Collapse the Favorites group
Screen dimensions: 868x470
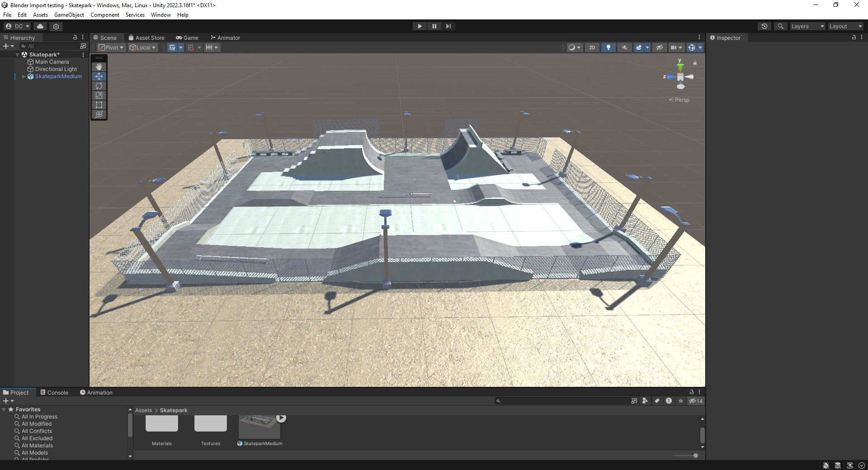[4, 409]
